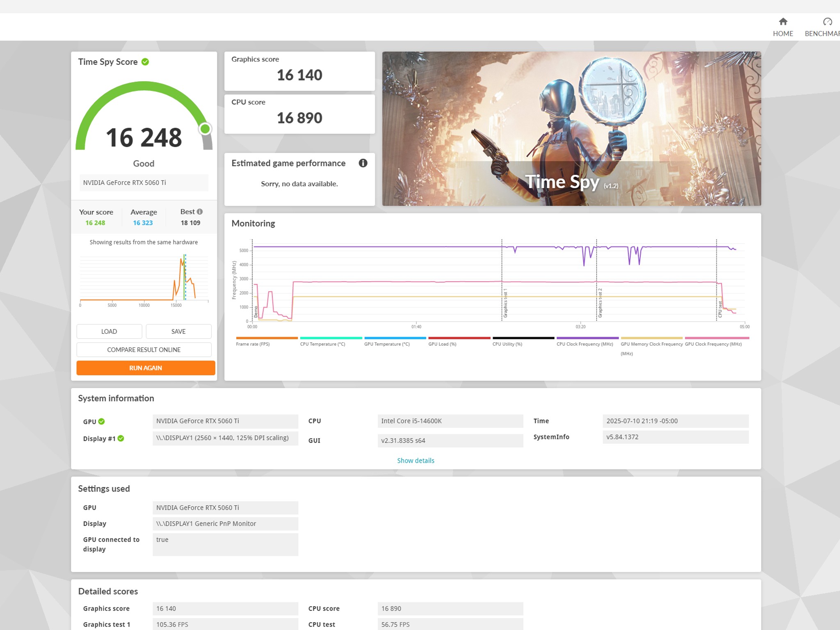Click green check icon beside GPU label
840x630 pixels.
tap(102, 421)
